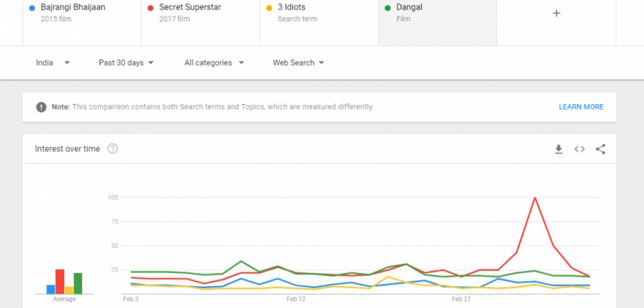This screenshot has width=644, height=308.
Task: Click the Feb 12 date label
Action: pyautogui.click(x=295, y=299)
